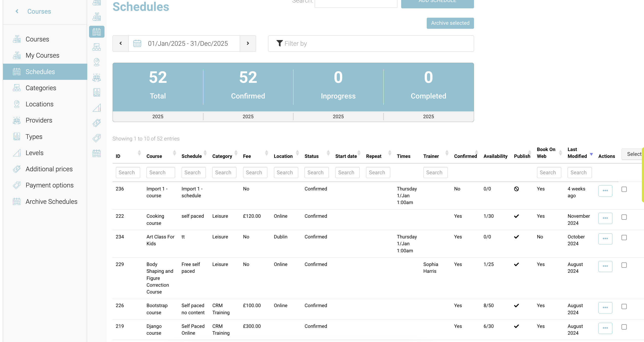Screen dimensions: 644x342
Task: Open Payment options menu item
Action: pos(49,185)
